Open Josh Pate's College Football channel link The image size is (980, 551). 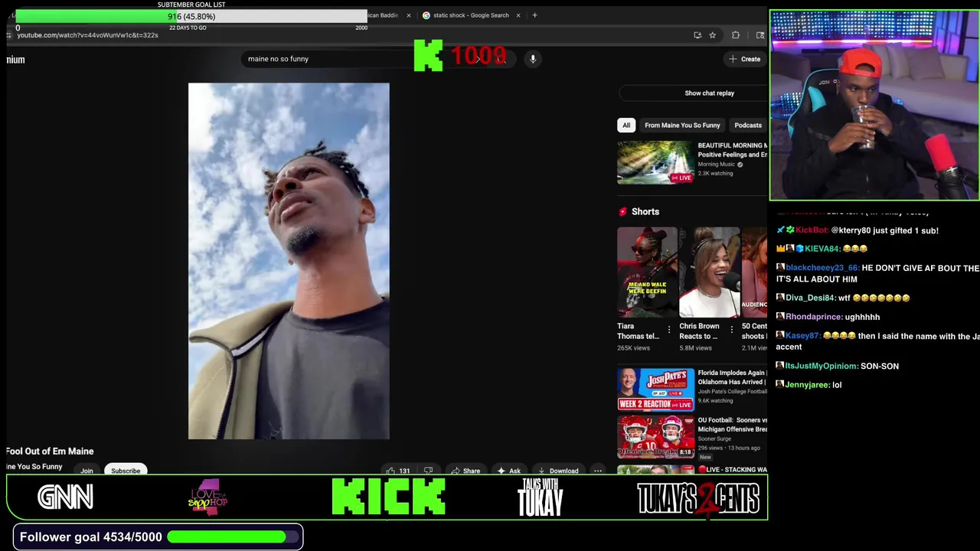732,392
